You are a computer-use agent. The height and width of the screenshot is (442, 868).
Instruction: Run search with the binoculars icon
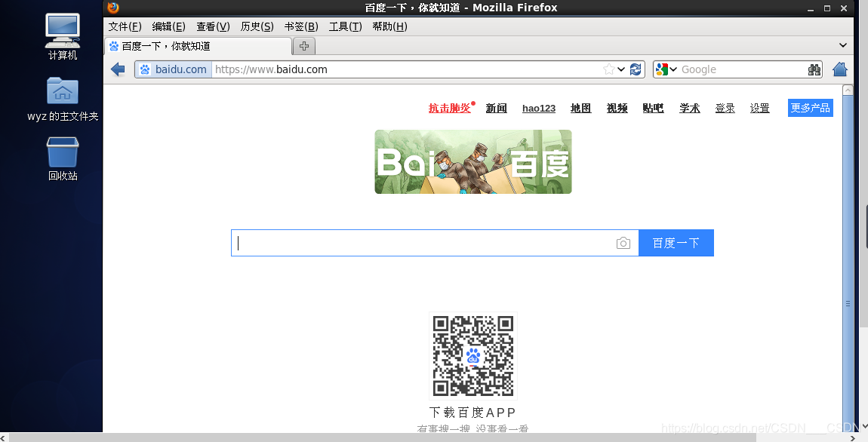[x=814, y=69]
